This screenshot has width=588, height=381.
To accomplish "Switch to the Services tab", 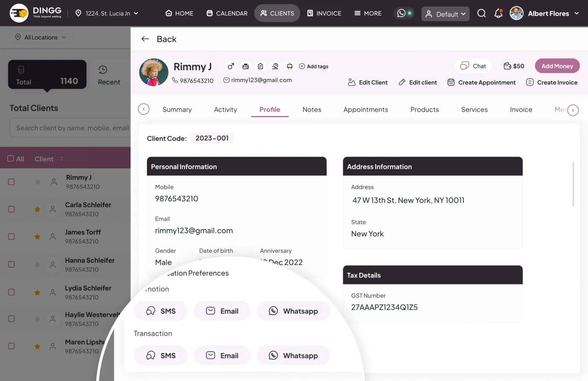I will pyautogui.click(x=474, y=109).
